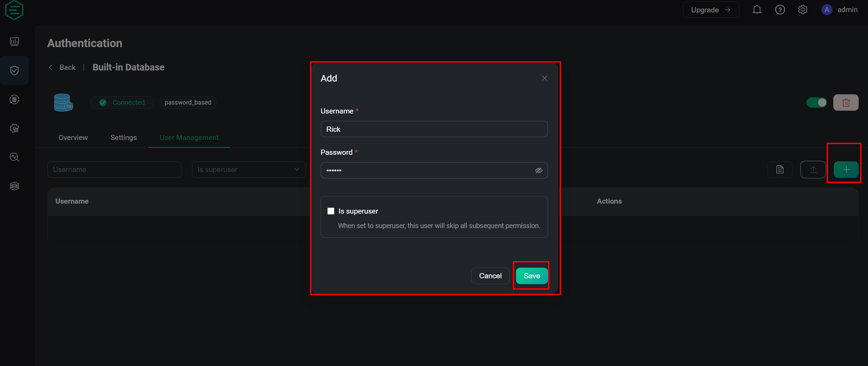This screenshot has width=868, height=366.
Task: Switch to the Overview tab
Action: click(x=73, y=138)
